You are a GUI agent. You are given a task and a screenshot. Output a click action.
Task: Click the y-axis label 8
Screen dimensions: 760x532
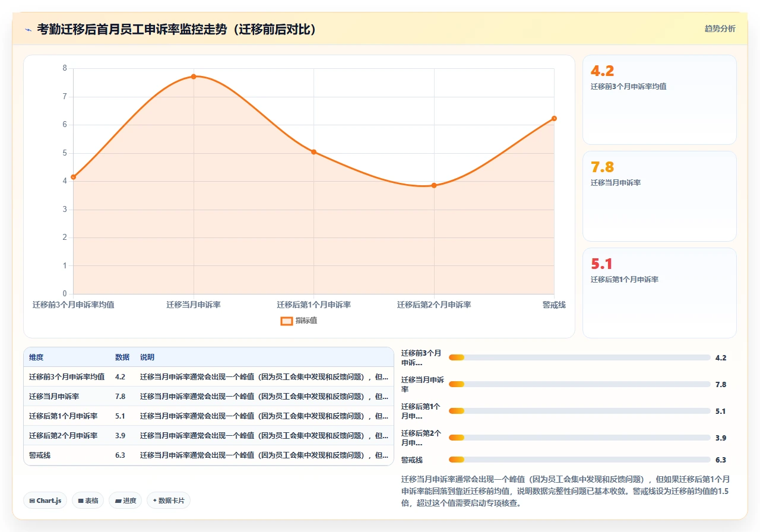click(65, 68)
